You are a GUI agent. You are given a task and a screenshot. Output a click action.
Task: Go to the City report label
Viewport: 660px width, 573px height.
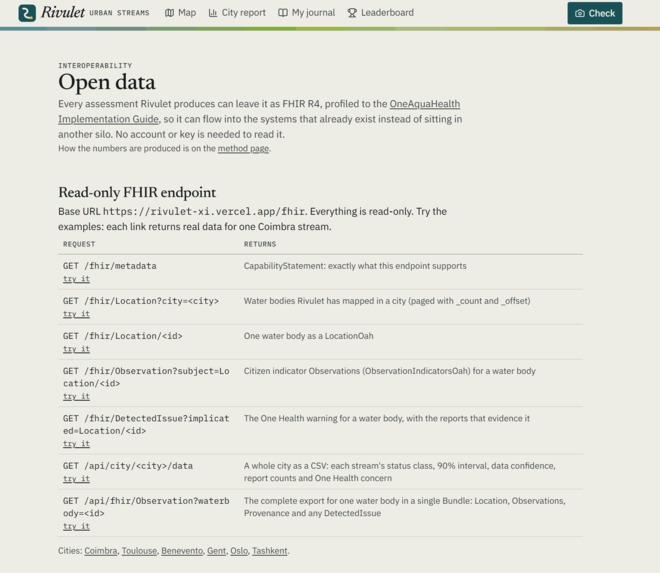[243, 13]
